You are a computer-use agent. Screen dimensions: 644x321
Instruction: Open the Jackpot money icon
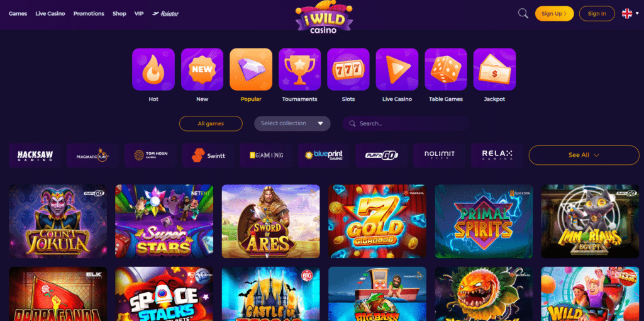click(494, 69)
